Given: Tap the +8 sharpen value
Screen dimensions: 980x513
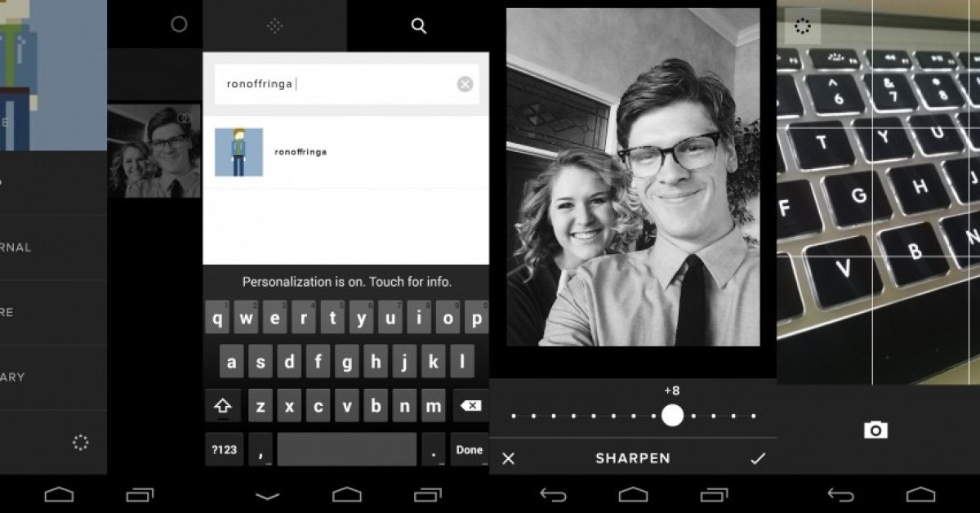Looking at the screenshot, I should 672,391.
